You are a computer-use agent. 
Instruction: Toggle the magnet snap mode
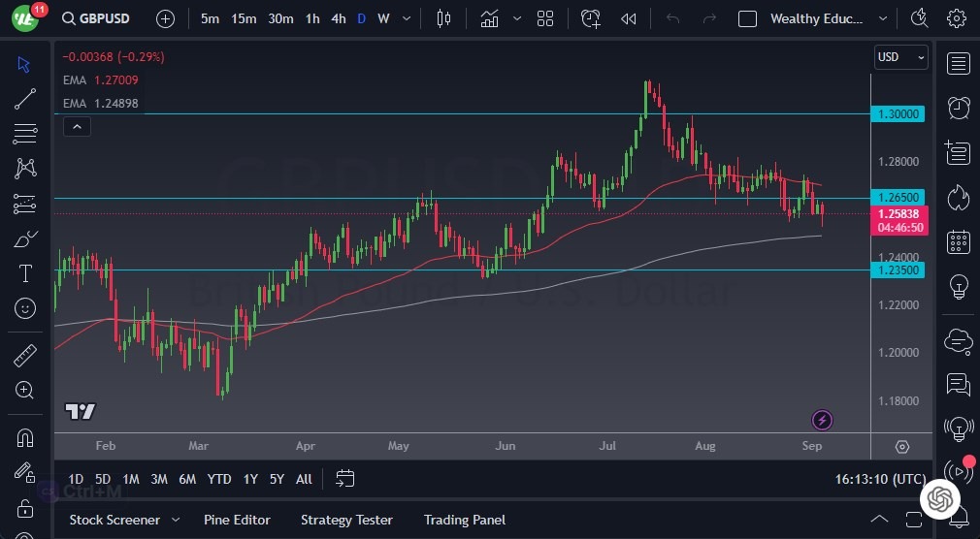25,437
